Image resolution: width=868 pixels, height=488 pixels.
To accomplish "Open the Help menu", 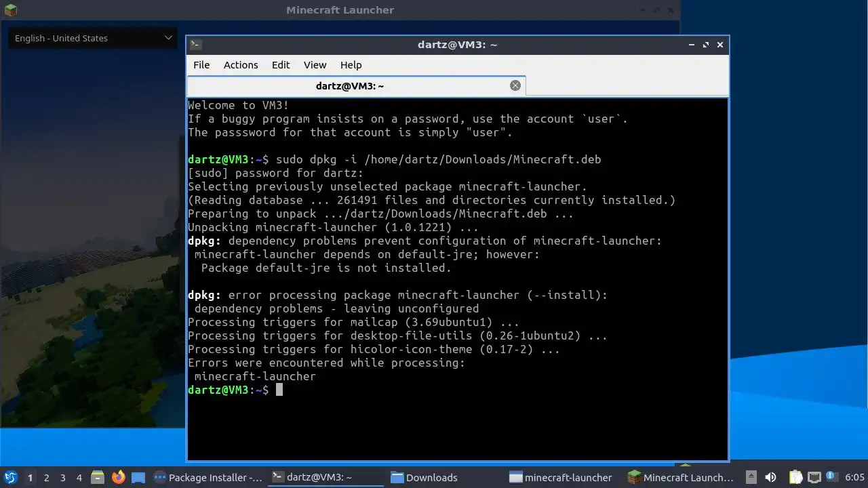I will 351,65.
